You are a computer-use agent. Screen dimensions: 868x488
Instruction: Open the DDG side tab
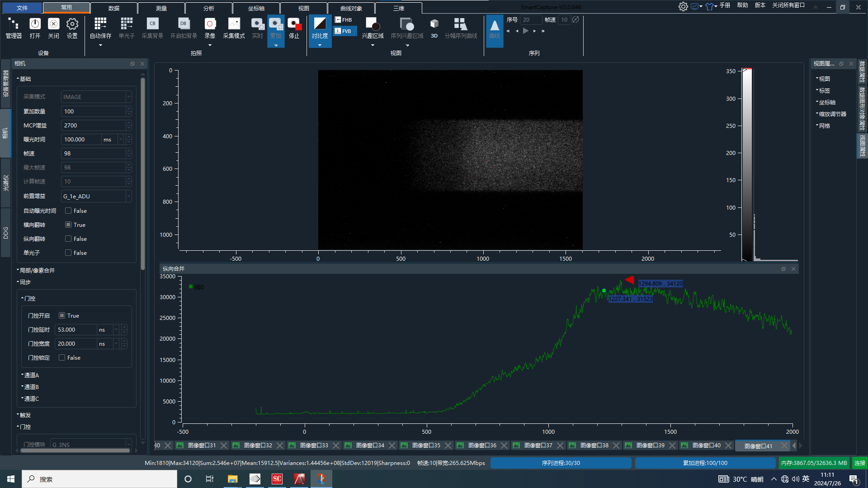pyautogui.click(x=5, y=232)
